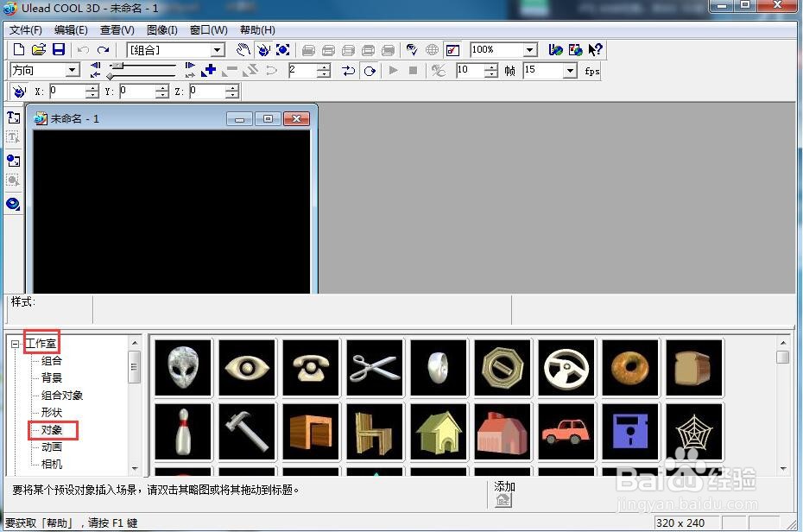Open the 文件(F) menu
Viewport: 803px width, 532px height.
[x=26, y=30]
